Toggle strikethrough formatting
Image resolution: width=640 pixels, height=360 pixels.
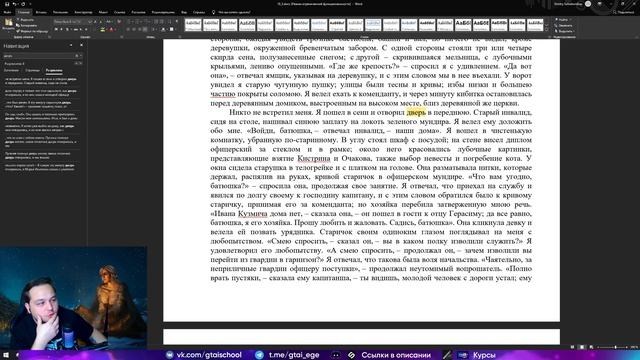pyautogui.click(x=76, y=29)
